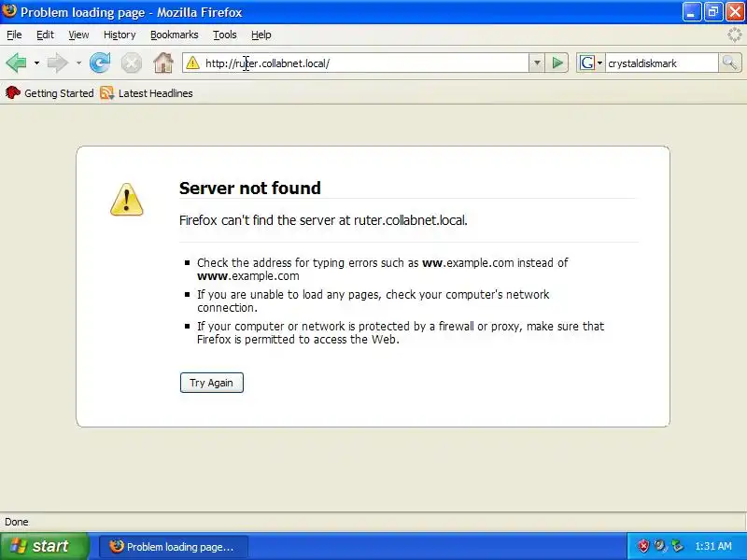Select Problem loading page taskbar button

(174, 547)
